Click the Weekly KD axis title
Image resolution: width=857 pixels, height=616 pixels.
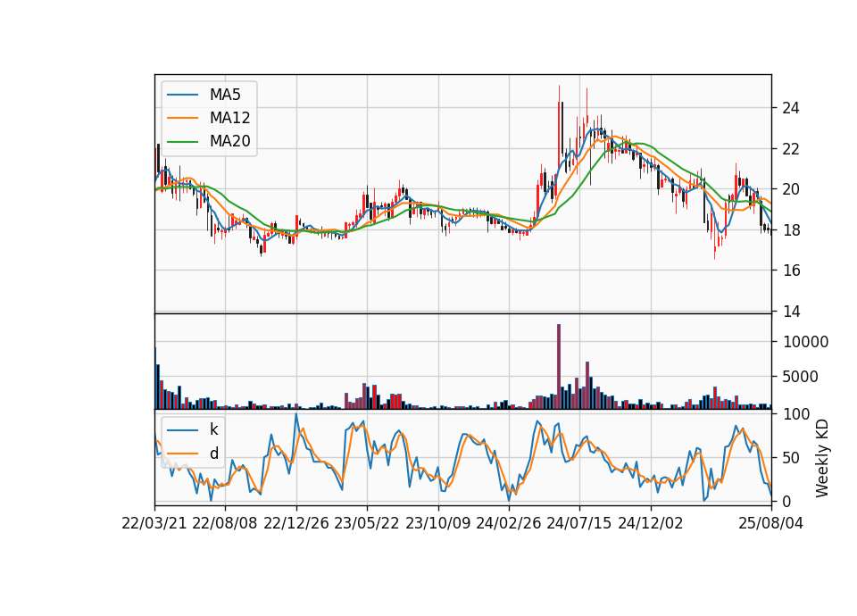click(822, 458)
